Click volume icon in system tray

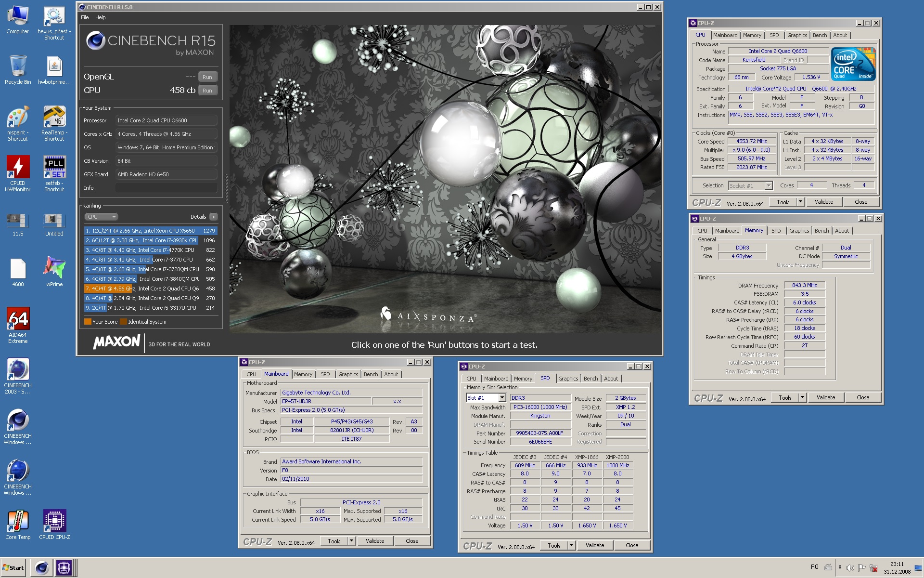[850, 567]
